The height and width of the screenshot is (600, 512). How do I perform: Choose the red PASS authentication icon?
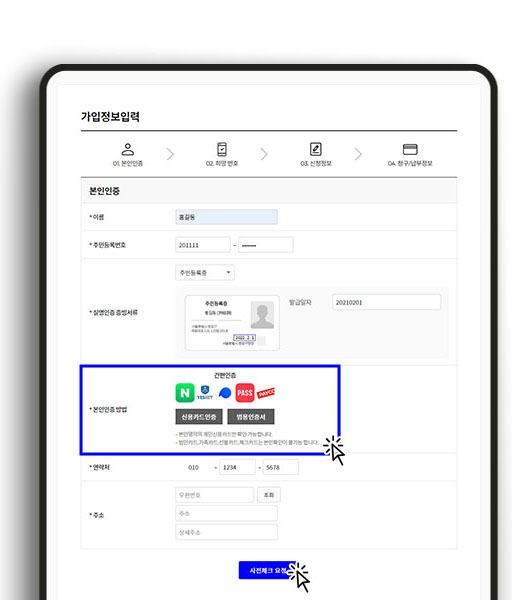click(x=245, y=393)
